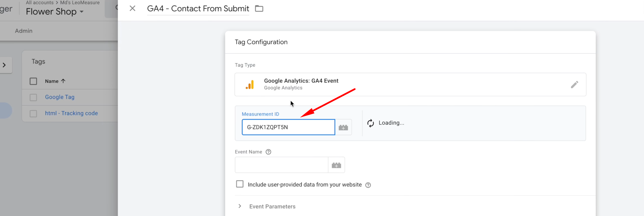Enable include user-provided data checkbox
This screenshot has width=644, height=216.
(x=240, y=184)
